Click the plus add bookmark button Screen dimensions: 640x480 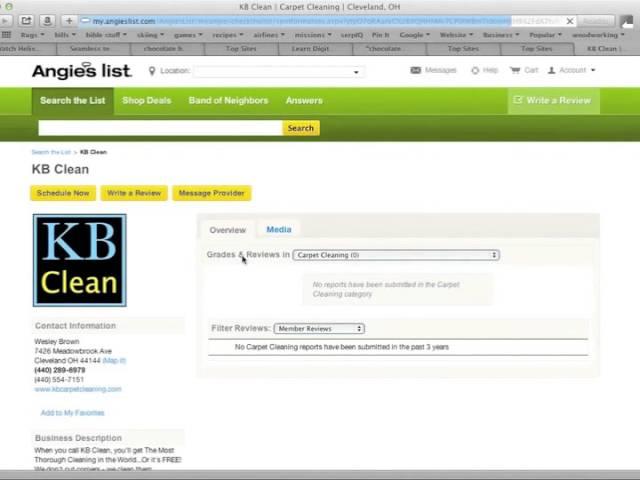(69, 20)
